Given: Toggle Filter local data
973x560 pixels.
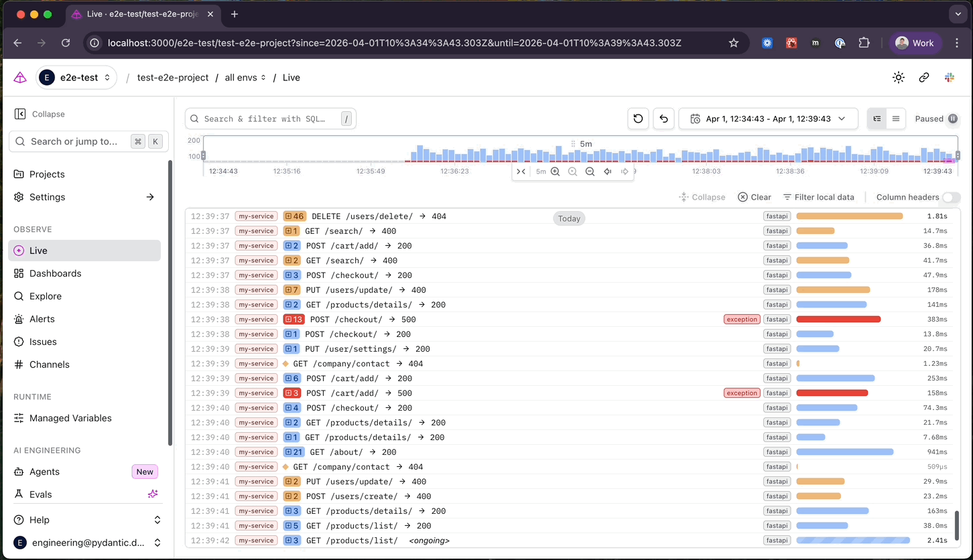Looking at the screenshot, I should [x=818, y=197].
